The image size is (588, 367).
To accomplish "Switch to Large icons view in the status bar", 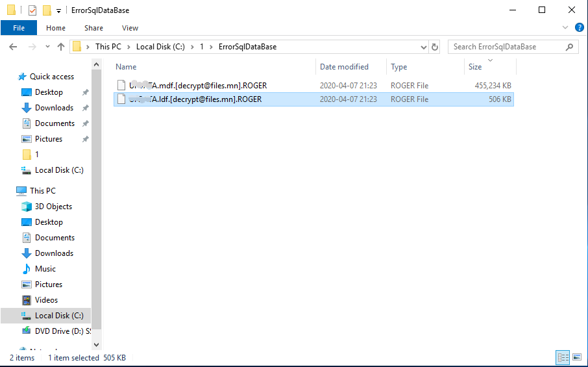I will point(577,357).
